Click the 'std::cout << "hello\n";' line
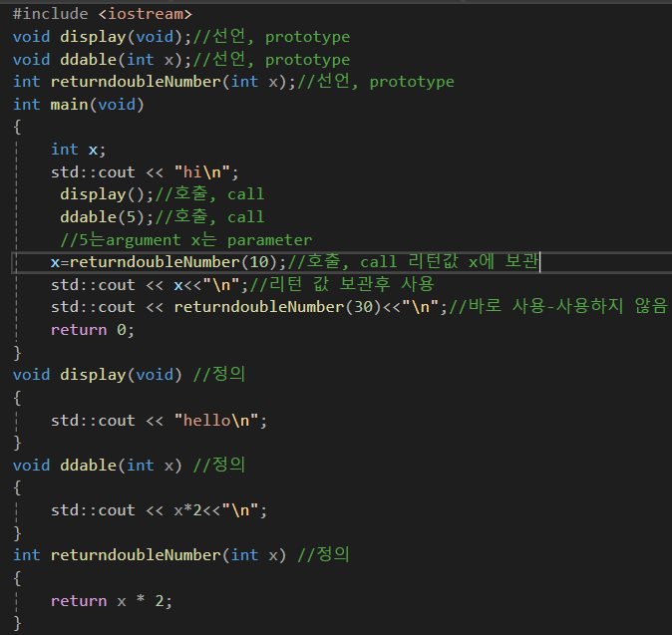Viewport: 672px width, 635px height. coord(159,421)
